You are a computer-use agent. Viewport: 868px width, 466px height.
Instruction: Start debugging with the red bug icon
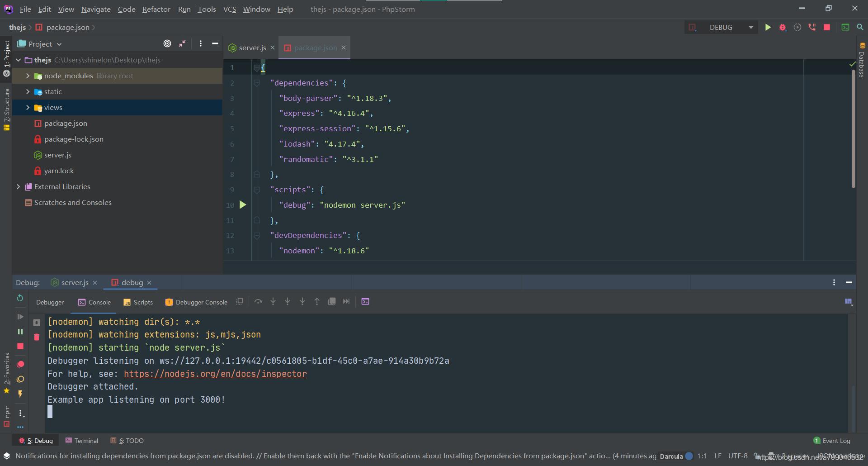point(783,28)
